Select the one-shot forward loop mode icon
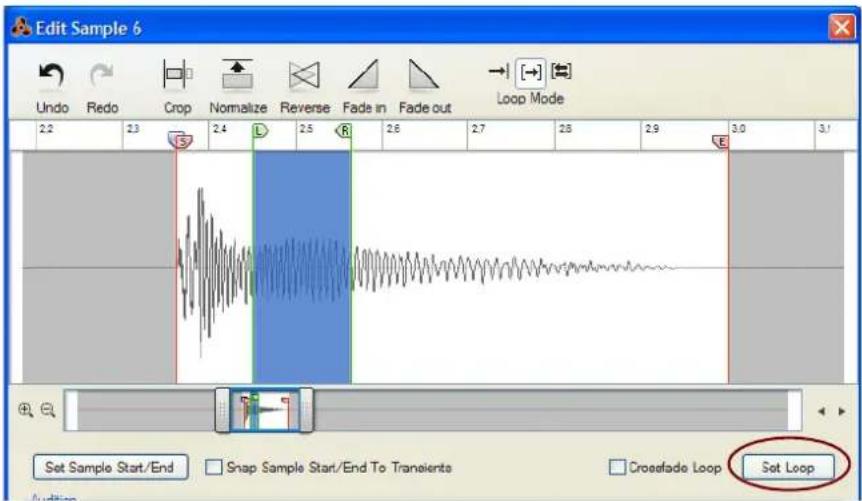The height and width of the screenshot is (501, 862). point(499,71)
